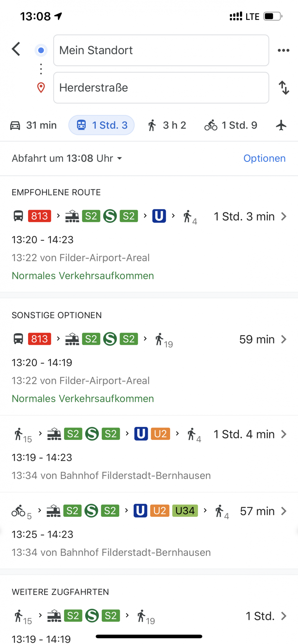The height and width of the screenshot is (644, 298).
Task: Select the flight airplane mode icon
Action: pyautogui.click(x=281, y=125)
